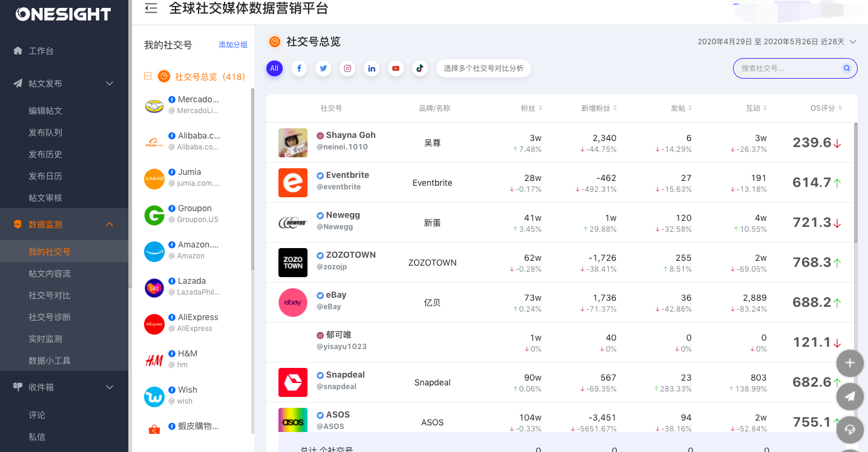Screen dimensions: 868x452
Task: Click the 社交号总览 orange header icon
Action: click(275, 42)
